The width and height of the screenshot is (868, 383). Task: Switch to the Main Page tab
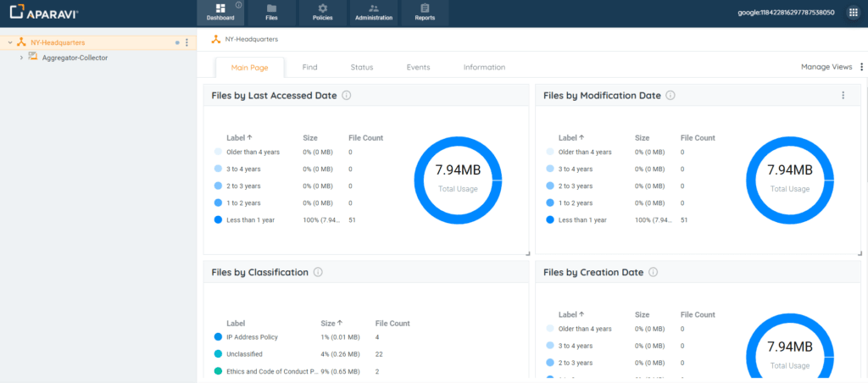250,68
